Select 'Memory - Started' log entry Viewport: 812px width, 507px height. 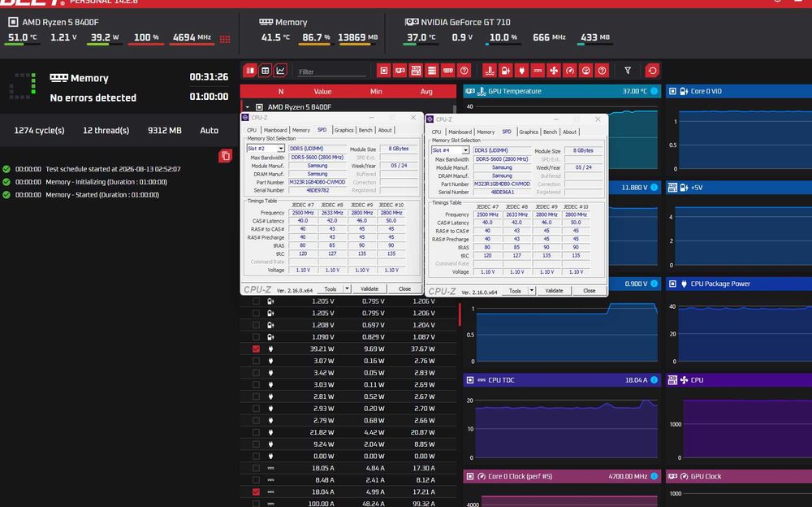coord(102,195)
